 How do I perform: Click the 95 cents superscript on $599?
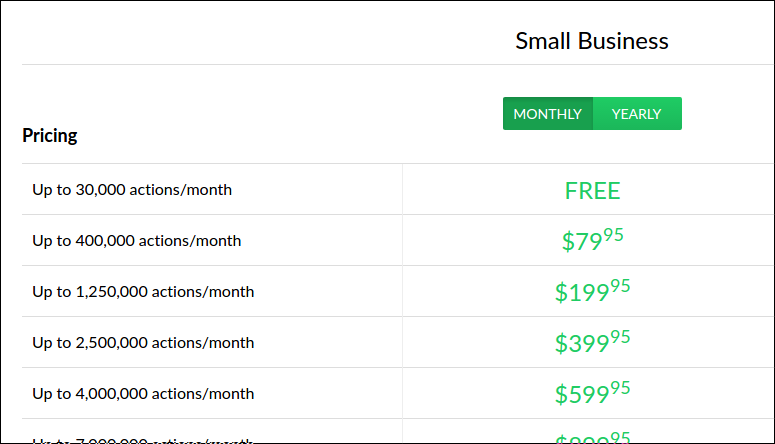tap(620, 387)
